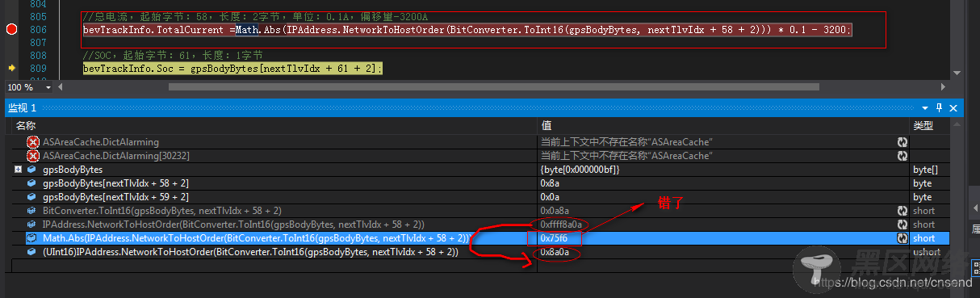Refresh the BitConverter.ToInt16 watch value
Viewport: 980px width, 298px height.
pyautogui.click(x=902, y=211)
